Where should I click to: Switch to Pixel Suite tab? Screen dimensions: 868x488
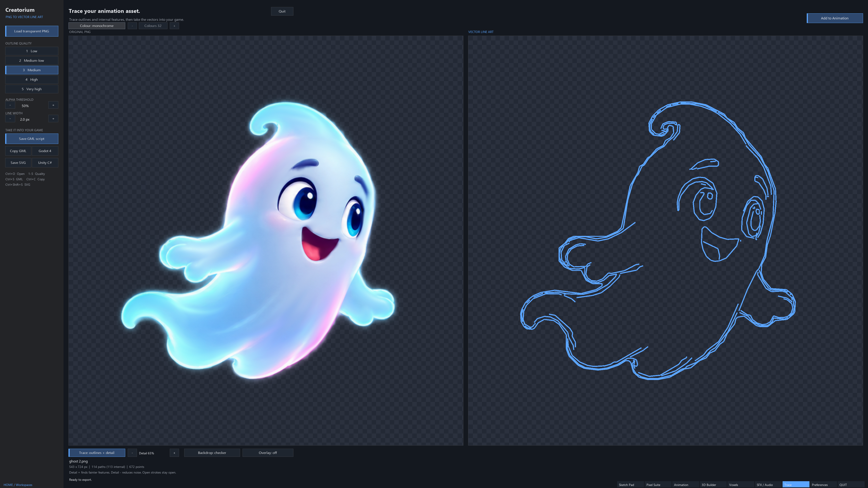(x=658, y=485)
